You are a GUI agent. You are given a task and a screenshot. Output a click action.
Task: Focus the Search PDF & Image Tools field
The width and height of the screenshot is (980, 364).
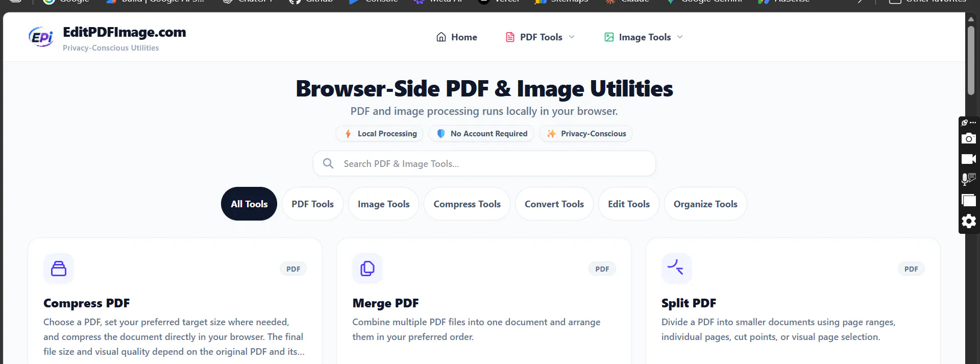(x=484, y=163)
